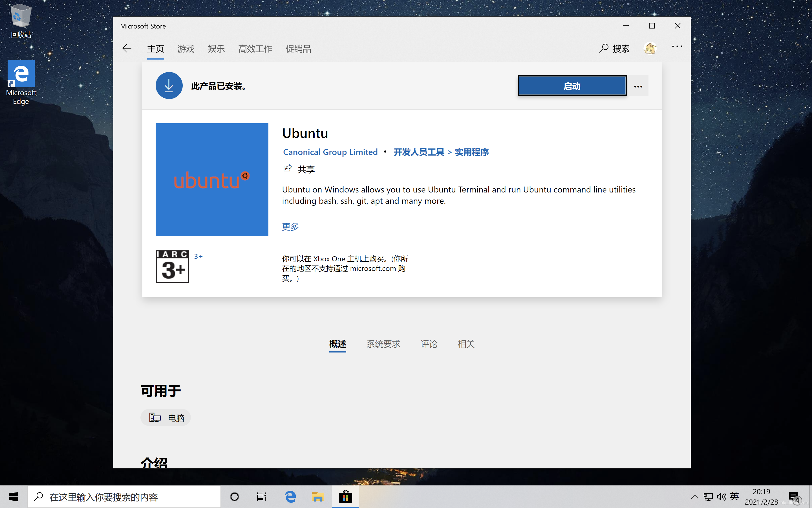Open the network status tray icon
This screenshot has width=812, height=508.
(708, 497)
